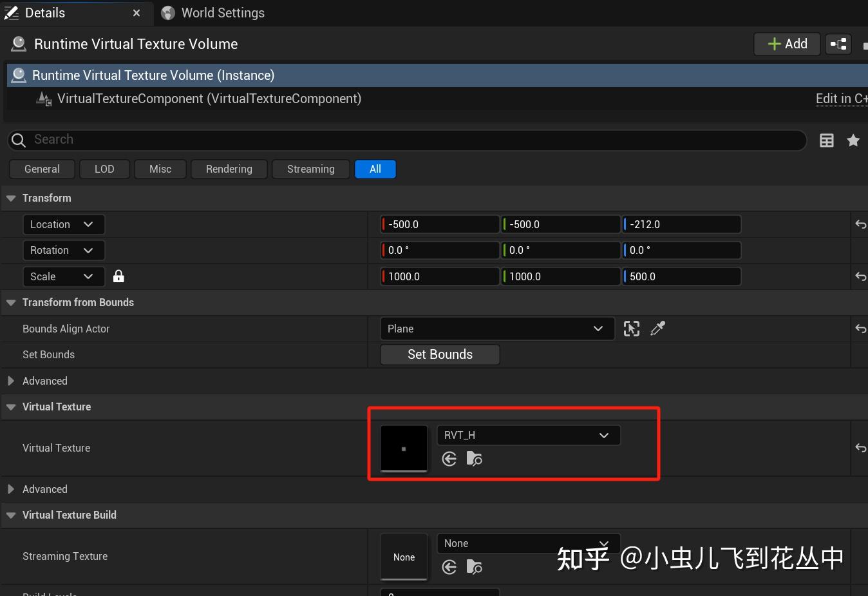The image size is (868, 596).
Task: Filter by Misc category
Action: [160, 169]
